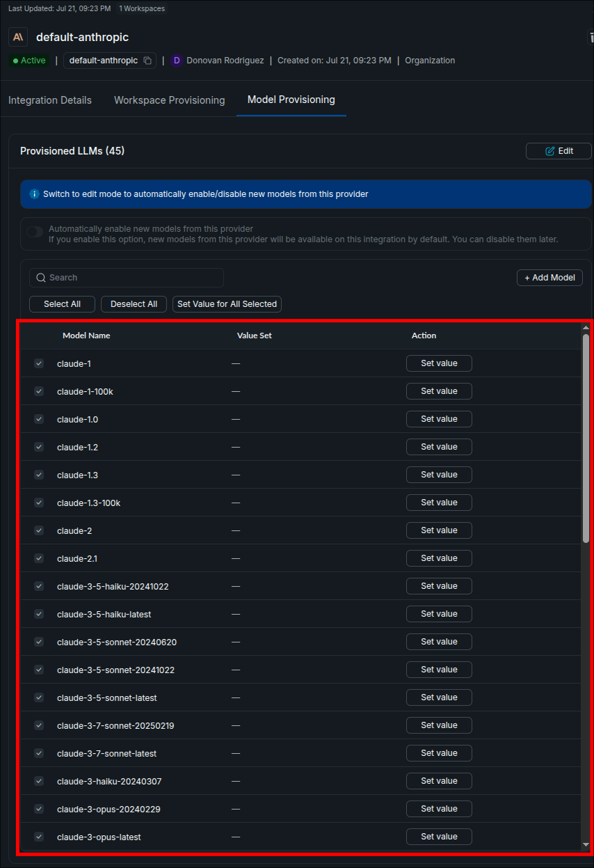Select the Model Provisioning tab
The width and height of the screenshot is (594, 868).
[291, 100]
